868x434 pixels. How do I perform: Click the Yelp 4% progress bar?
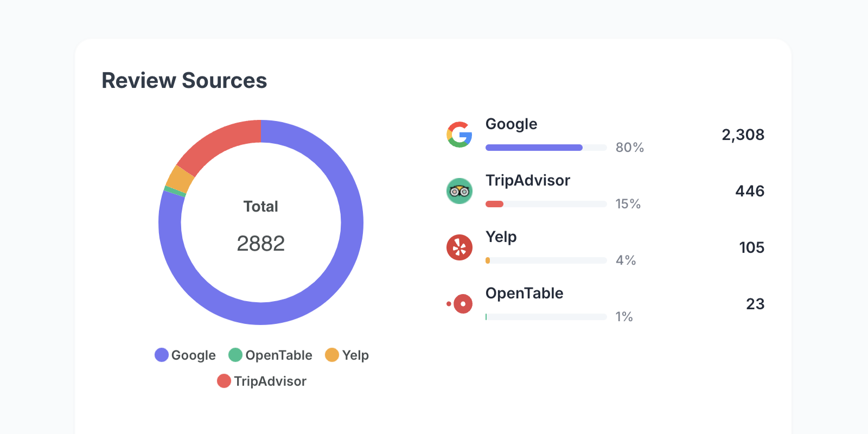[x=546, y=260]
